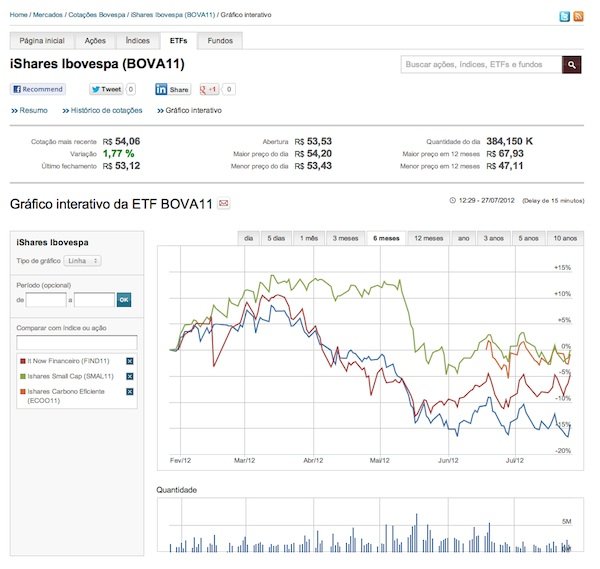This screenshot has height=569, width=600.
Task: Click the search magnifier button
Action: click(x=571, y=65)
